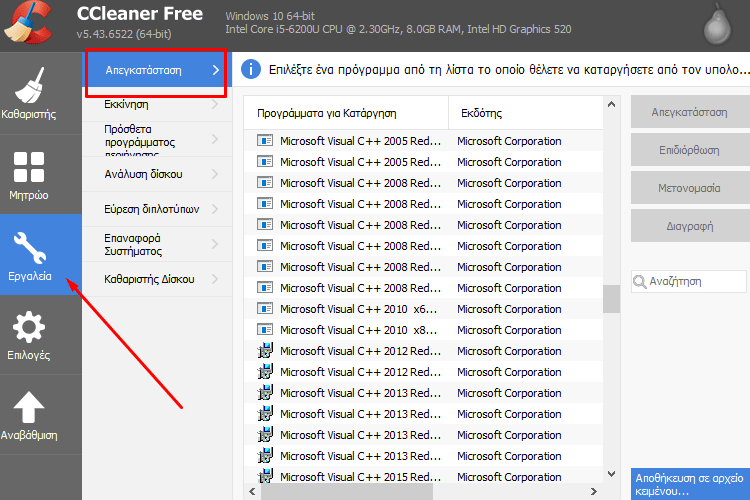Click the installer icon of Visual C++ 2015 row
This screenshot has height=500, width=750.
(265, 477)
